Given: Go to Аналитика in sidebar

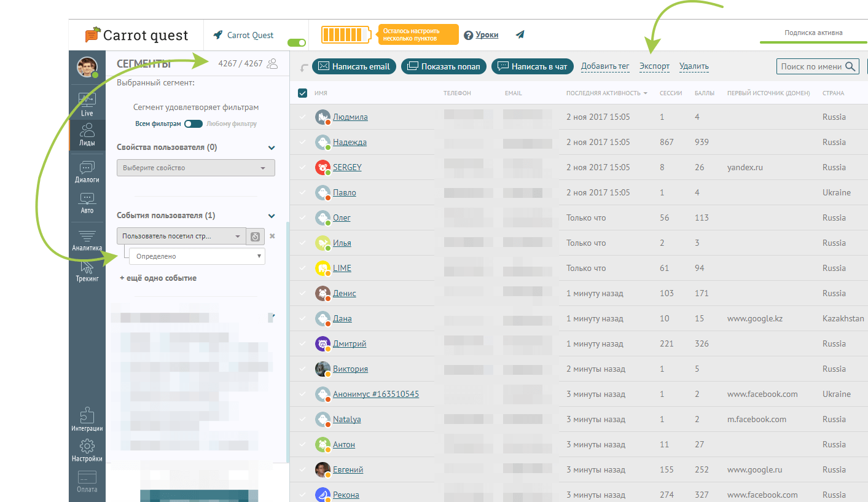Looking at the screenshot, I should click(x=87, y=240).
